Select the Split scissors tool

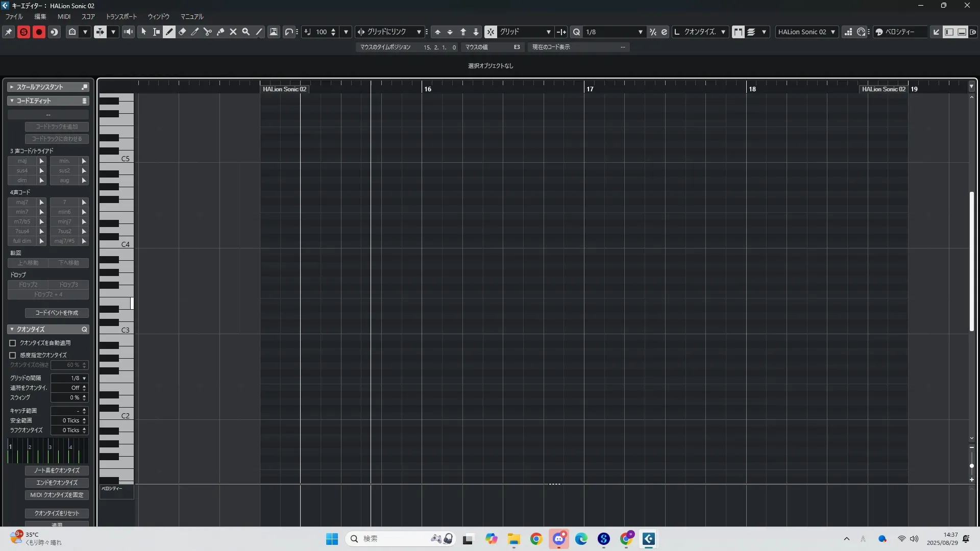208,32
